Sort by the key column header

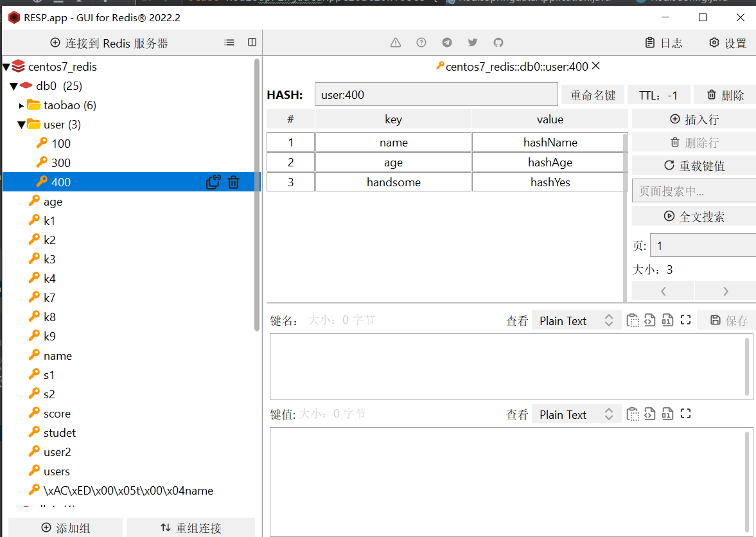pyautogui.click(x=393, y=119)
